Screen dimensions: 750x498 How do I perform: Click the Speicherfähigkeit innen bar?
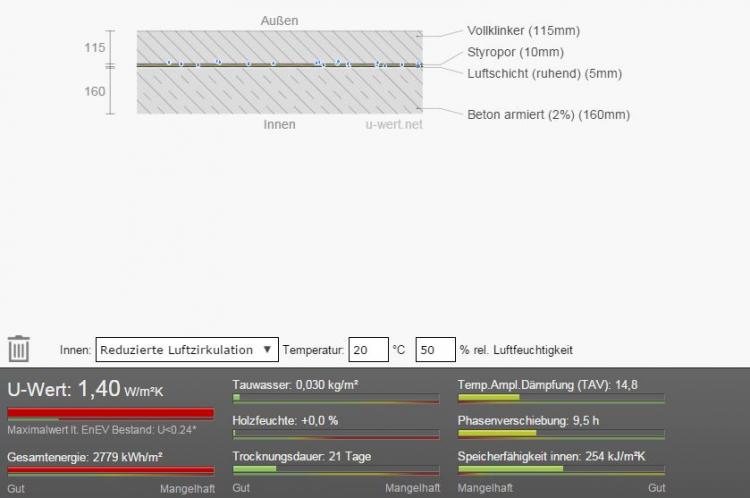click(561, 469)
